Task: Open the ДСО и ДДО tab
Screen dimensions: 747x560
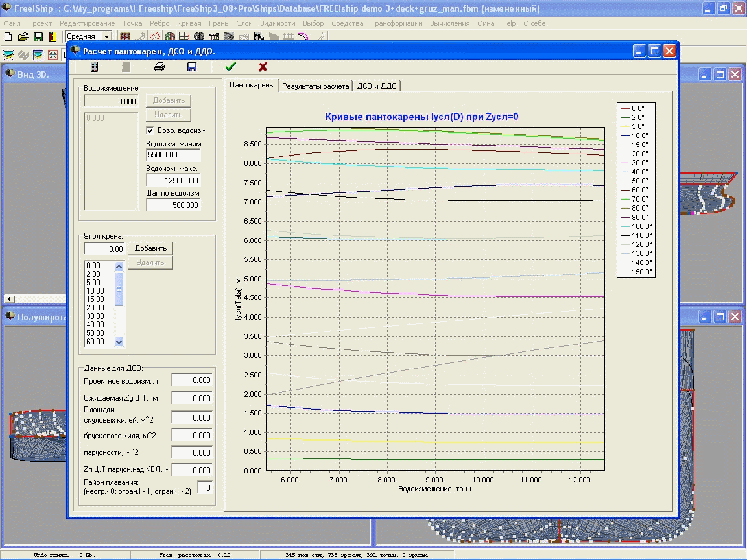Action: point(377,86)
